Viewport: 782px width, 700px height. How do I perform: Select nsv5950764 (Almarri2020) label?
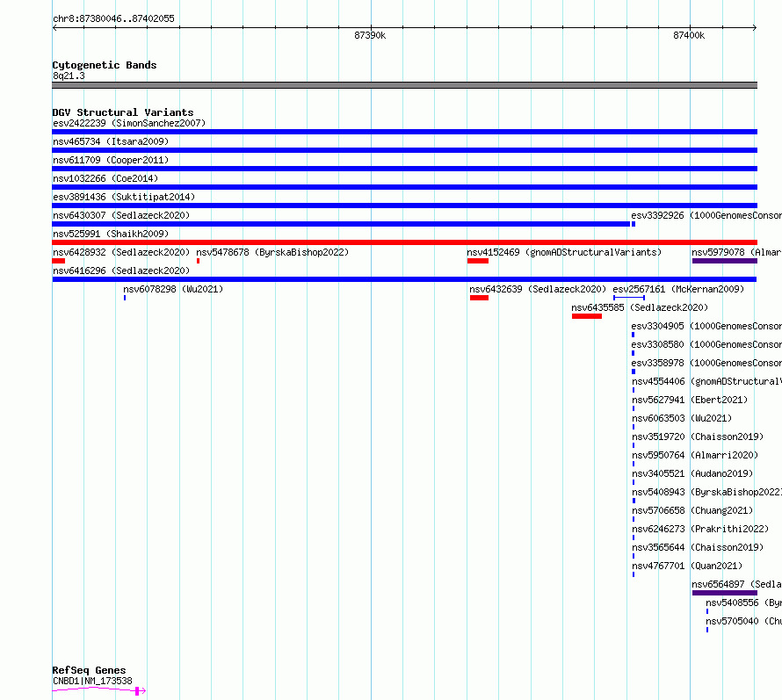pos(695,455)
